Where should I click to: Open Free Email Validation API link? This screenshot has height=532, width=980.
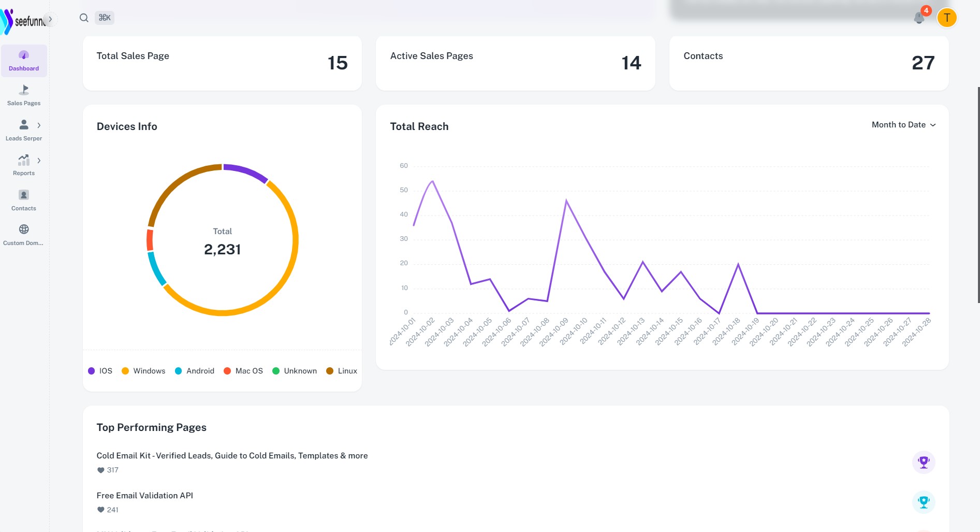point(144,496)
